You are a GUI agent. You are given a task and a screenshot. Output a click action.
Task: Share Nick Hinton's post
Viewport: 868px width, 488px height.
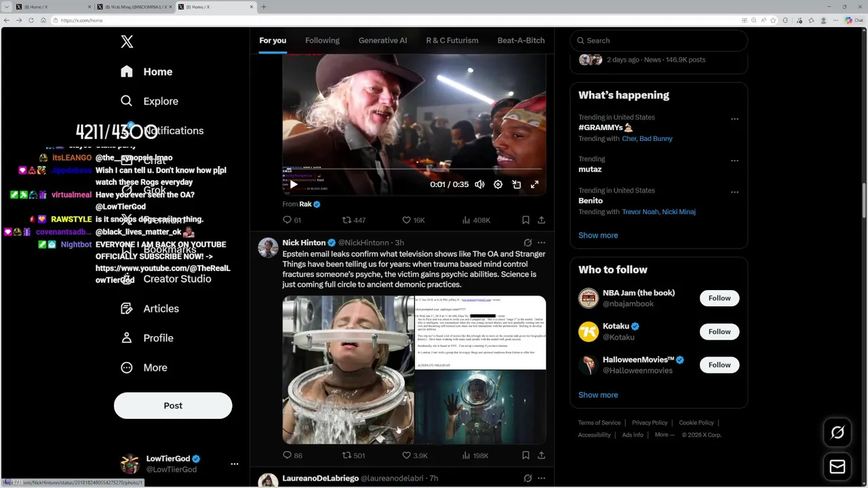(541, 455)
